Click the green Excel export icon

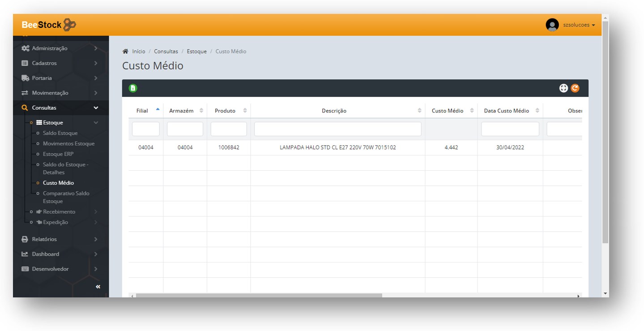(133, 88)
